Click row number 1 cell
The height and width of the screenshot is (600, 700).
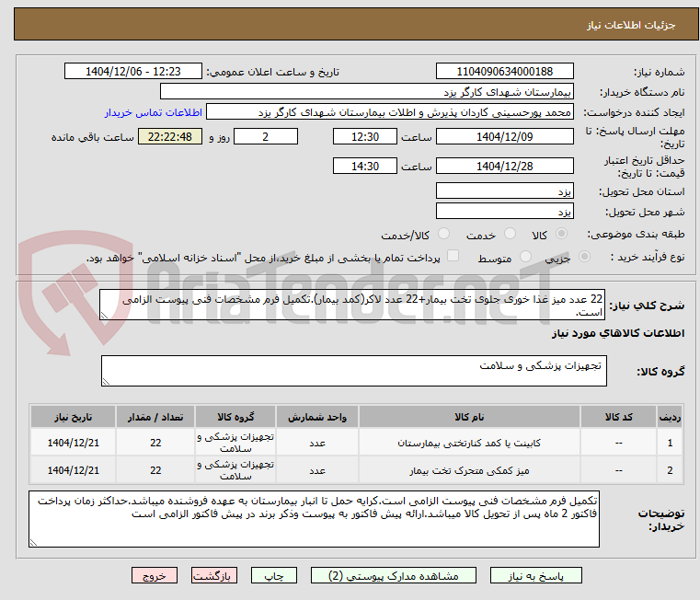pos(670,443)
